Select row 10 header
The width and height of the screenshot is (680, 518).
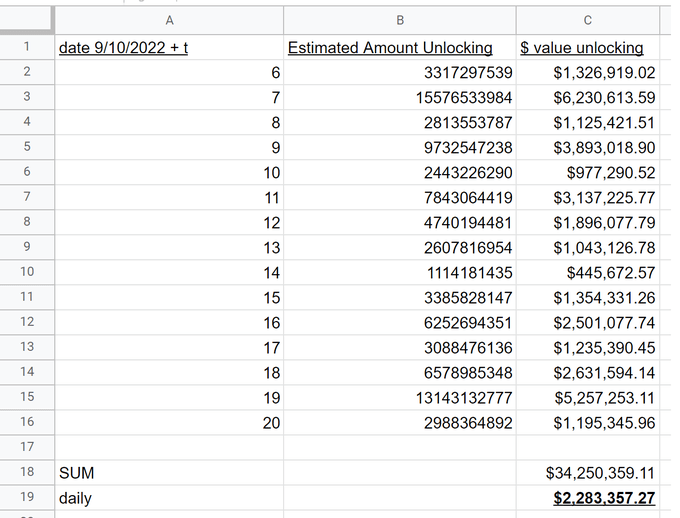tap(25, 272)
